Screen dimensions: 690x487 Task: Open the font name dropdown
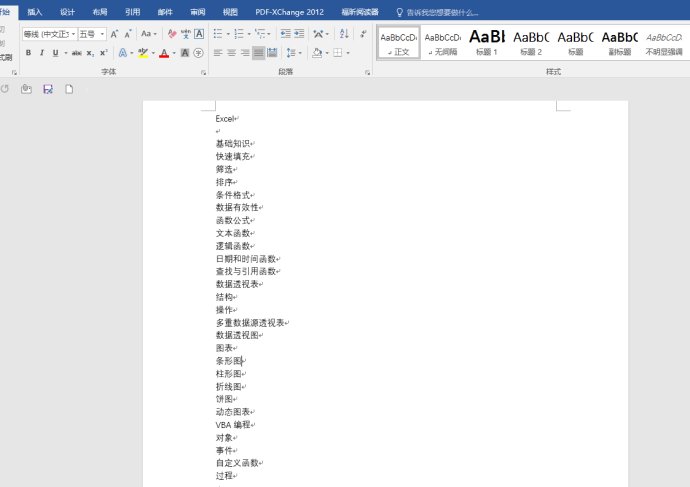click(72, 34)
